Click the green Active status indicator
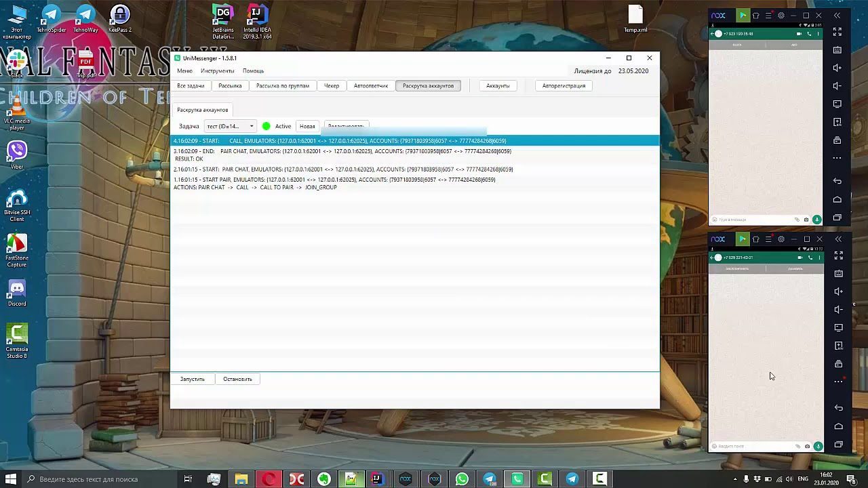The height and width of the screenshot is (488, 868). (x=266, y=126)
